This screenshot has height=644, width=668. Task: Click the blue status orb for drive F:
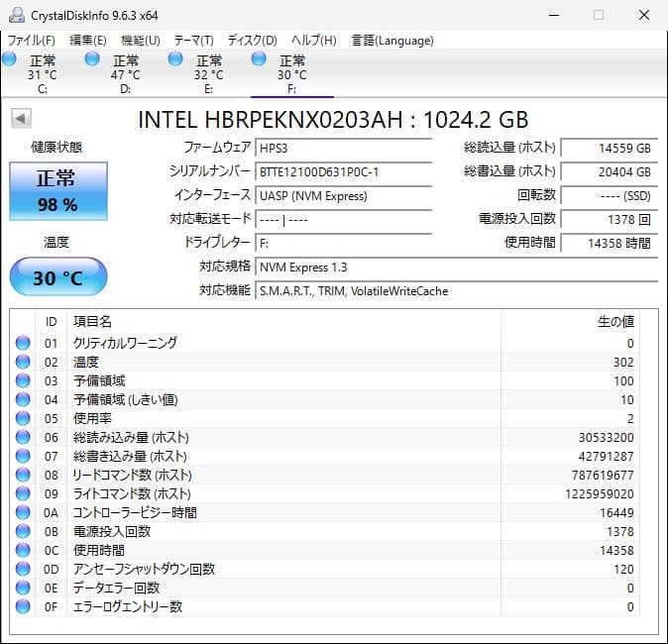click(x=259, y=58)
